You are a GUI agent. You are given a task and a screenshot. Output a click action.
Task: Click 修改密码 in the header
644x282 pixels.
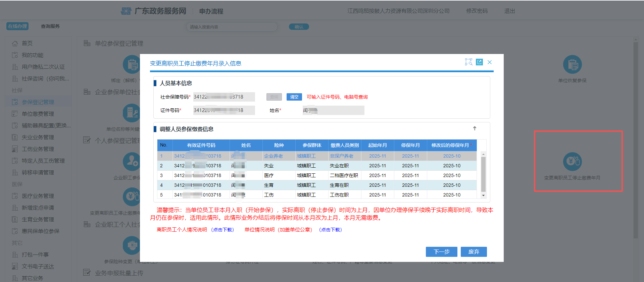(477, 11)
